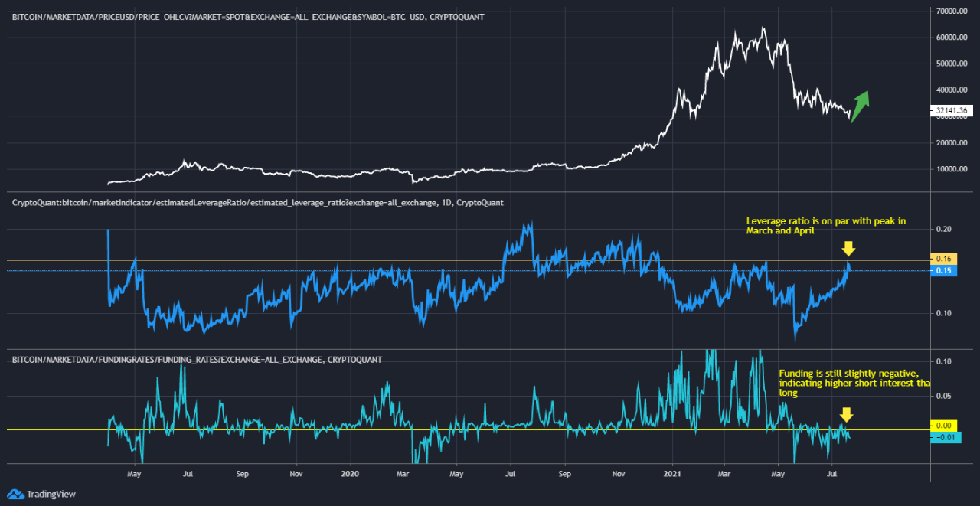This screenshot has width=980, height=506.
Task: Click the 2021 label on the time axis
Action: coord(672,474)
